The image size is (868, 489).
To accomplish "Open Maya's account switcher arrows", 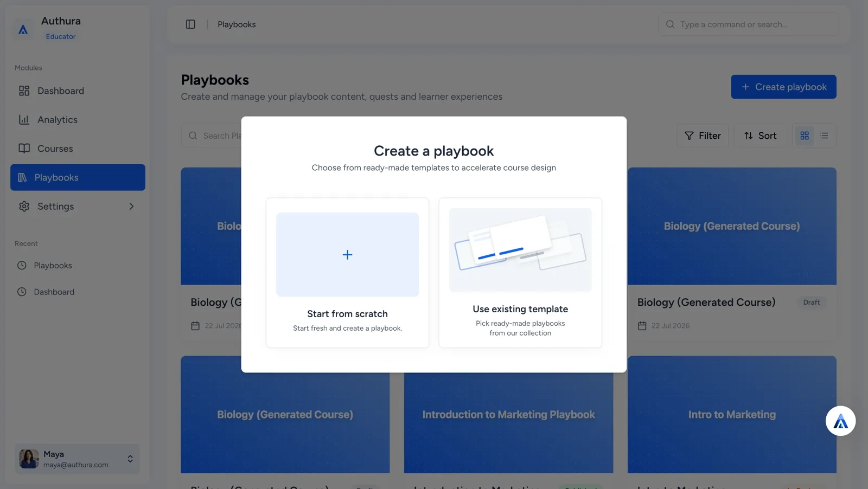I will click(130, 459).
